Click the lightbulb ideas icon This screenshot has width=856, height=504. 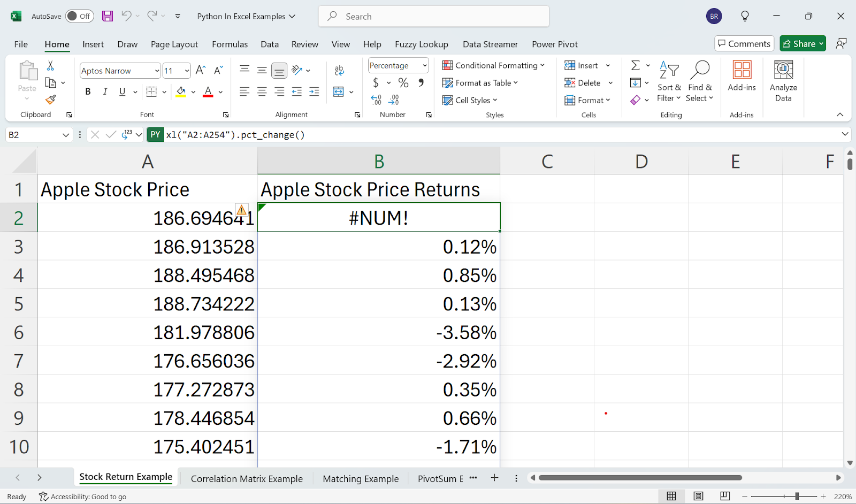[745, 16]
